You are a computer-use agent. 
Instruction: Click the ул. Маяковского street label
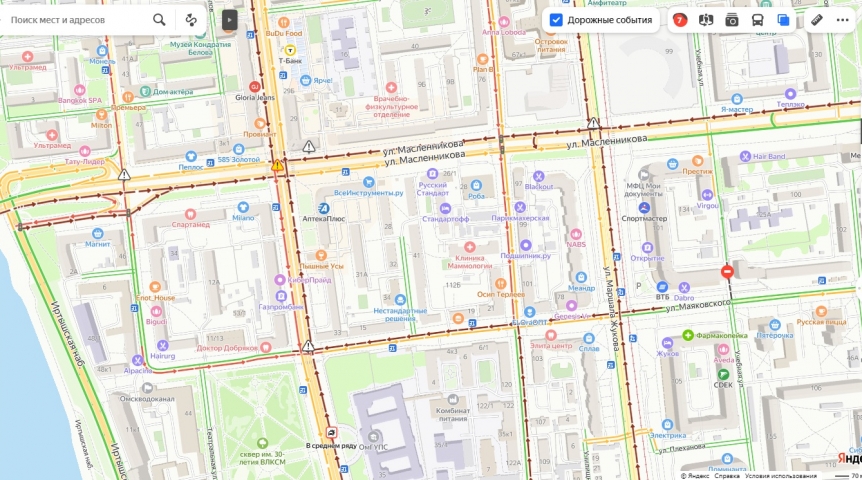[x=698, y=306]
